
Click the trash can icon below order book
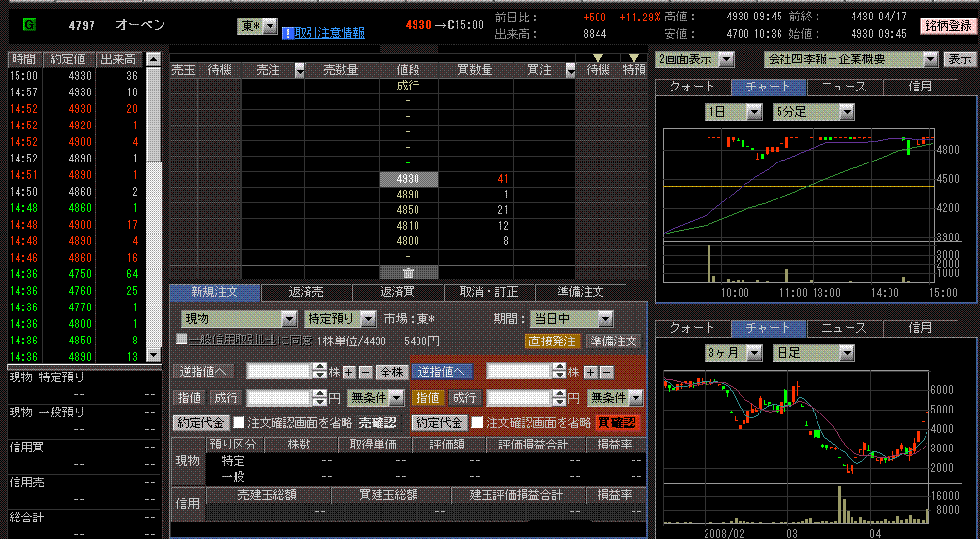[x=408, y=272]
